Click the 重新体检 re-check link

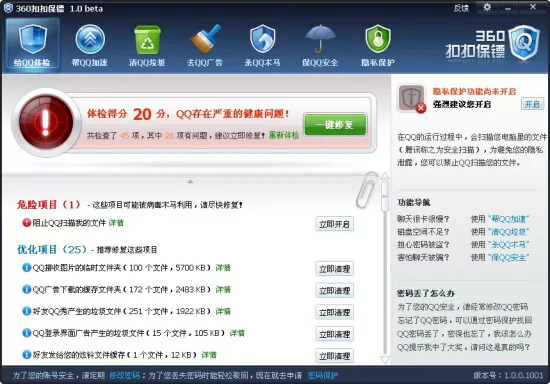[284, 135]
